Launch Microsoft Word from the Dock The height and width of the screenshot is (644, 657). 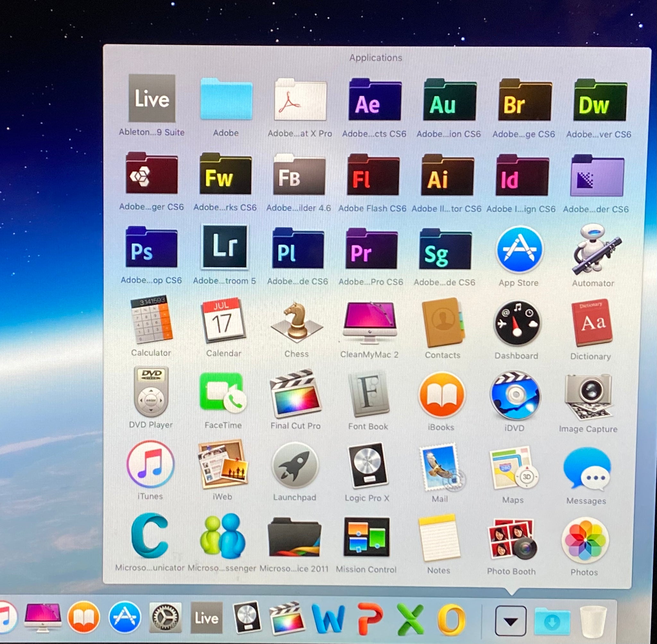pos(328,619)
